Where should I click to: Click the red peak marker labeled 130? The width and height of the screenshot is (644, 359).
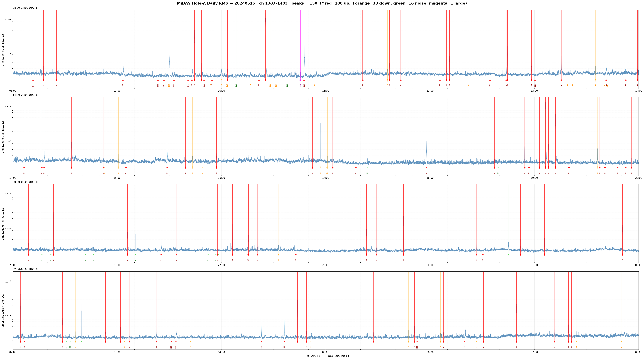pos(261,341)
